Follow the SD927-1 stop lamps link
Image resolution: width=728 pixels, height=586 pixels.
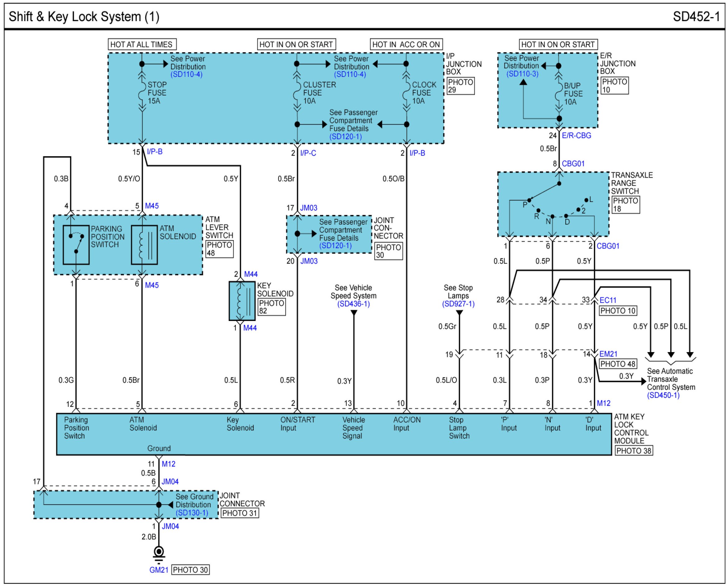coord(458,304)
